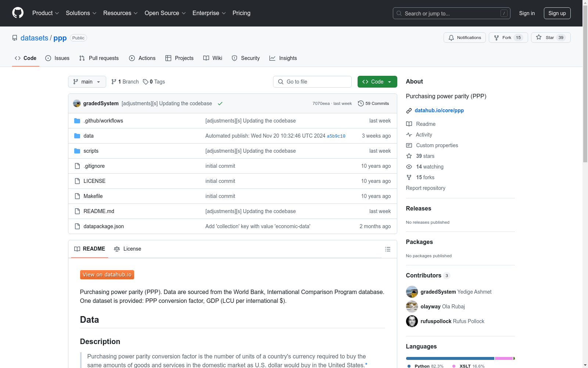Click the Notifications bell icon
The image size is (588, 368).
pos(451,38)
